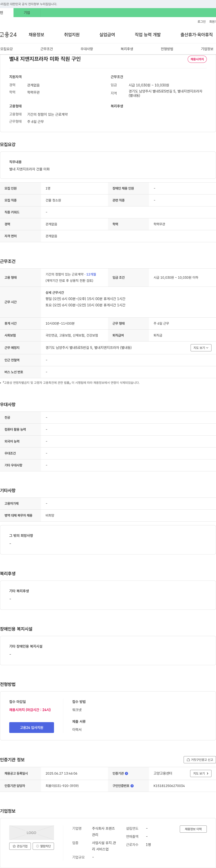Click the company LOGO thumbnail
This screenshot has width=216, height=868.
(x=32, y=833)
